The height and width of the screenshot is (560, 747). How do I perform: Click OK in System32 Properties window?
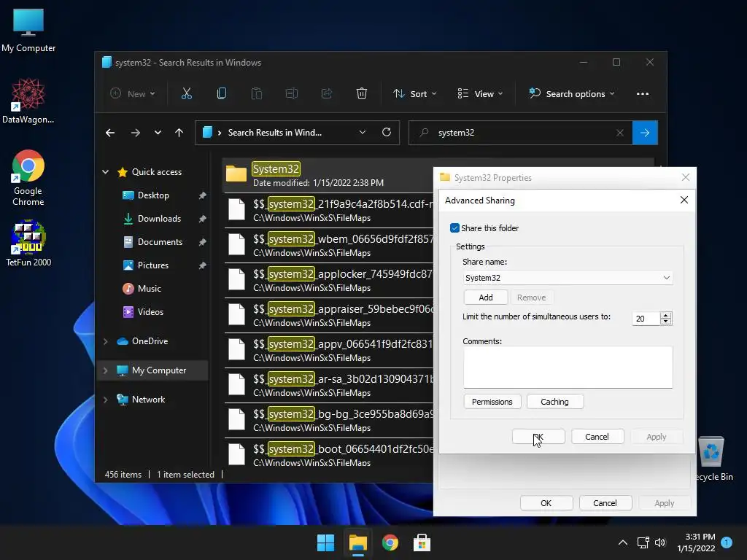click(x=546, y=503)
